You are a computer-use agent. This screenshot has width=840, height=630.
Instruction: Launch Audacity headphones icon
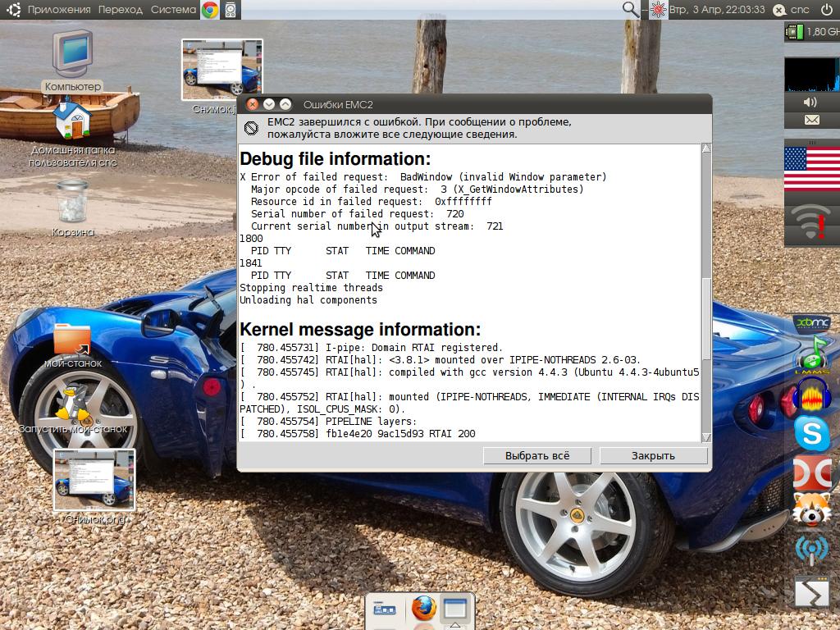(x=812, y=394)
